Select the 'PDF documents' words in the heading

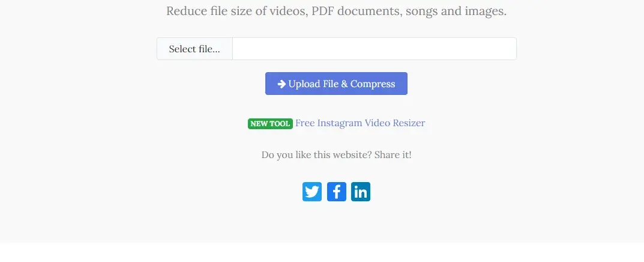pyautogui.click(x=356, y=11)
